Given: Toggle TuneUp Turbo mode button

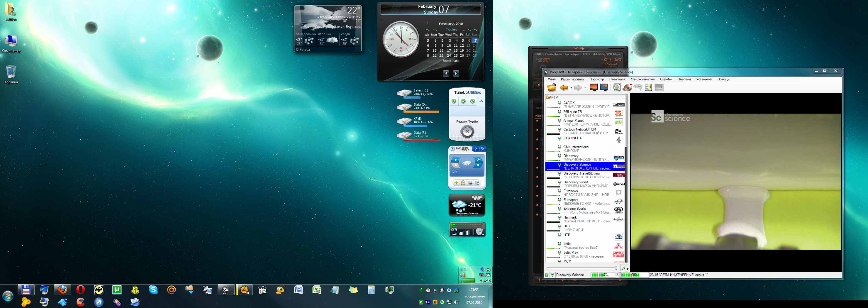Looking at the screenshot, I should [x=467, y=131].
